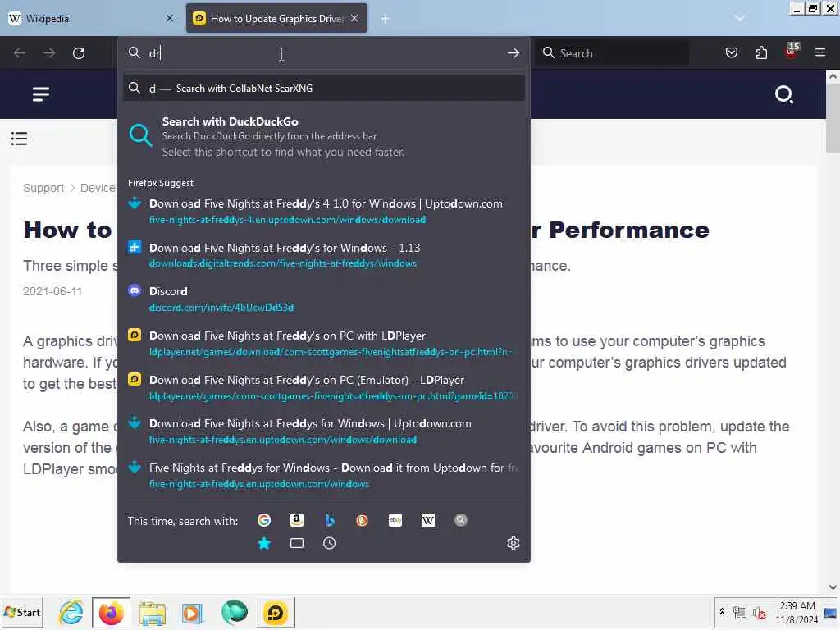Open Freddy's on PC (Emulator) LDPlayer suggestion
This screenshot has width=840, height=630.
(323, 387)
